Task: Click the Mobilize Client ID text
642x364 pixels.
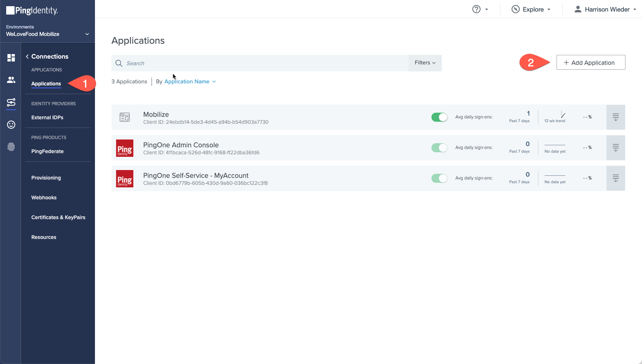Action: click(x=206, y=122)
